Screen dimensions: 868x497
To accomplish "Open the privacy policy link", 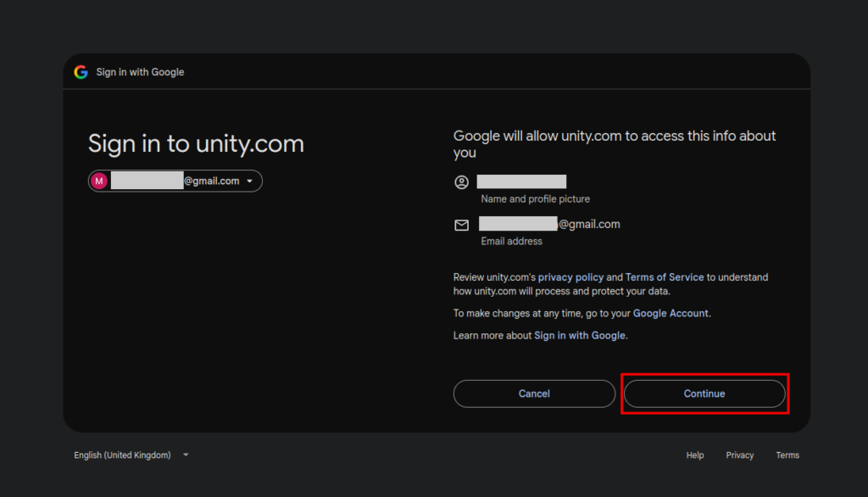I will click(x=570, y=277).
